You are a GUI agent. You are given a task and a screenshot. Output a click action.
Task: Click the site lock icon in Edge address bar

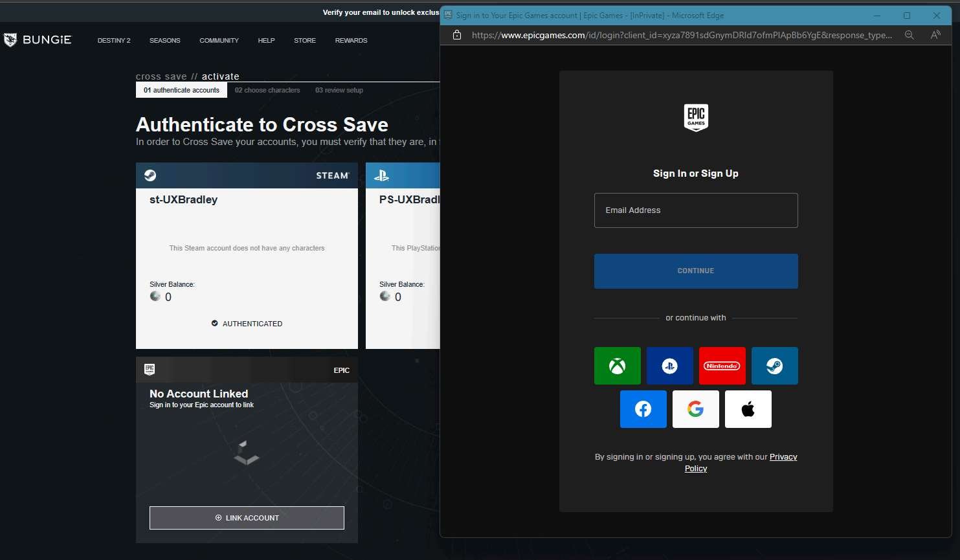(x=457, y=35)
